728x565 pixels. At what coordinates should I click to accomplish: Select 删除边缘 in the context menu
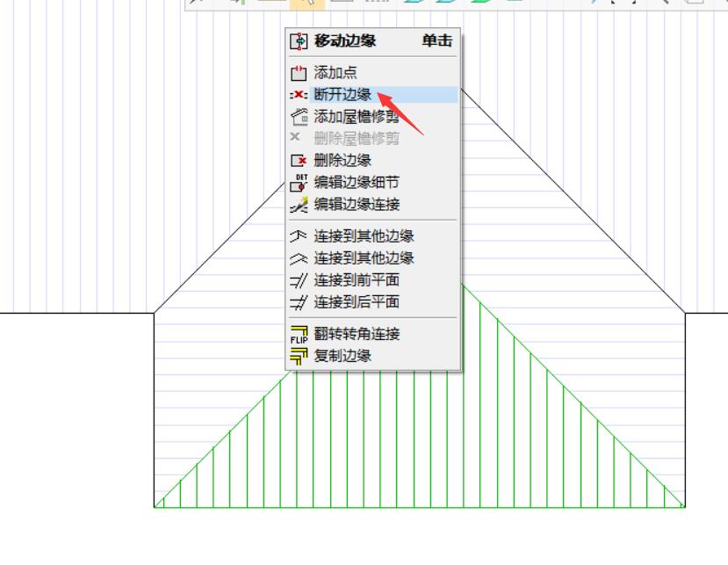pos(373,160)
